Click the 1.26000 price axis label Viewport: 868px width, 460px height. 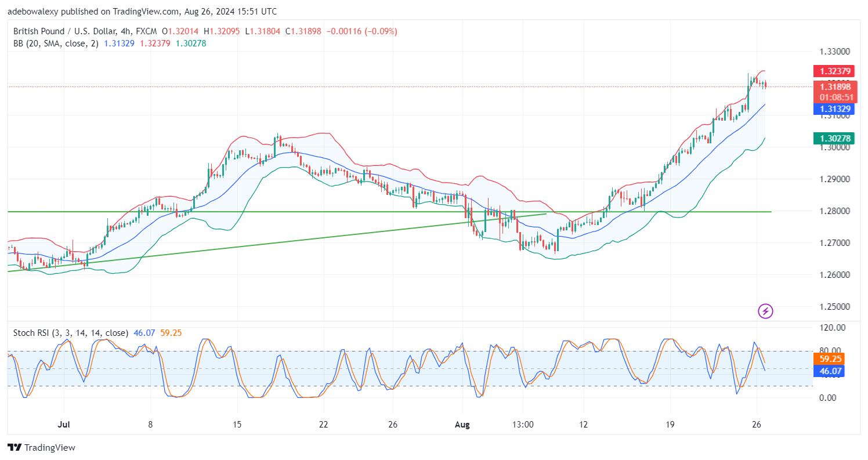(x=835, y=275)
